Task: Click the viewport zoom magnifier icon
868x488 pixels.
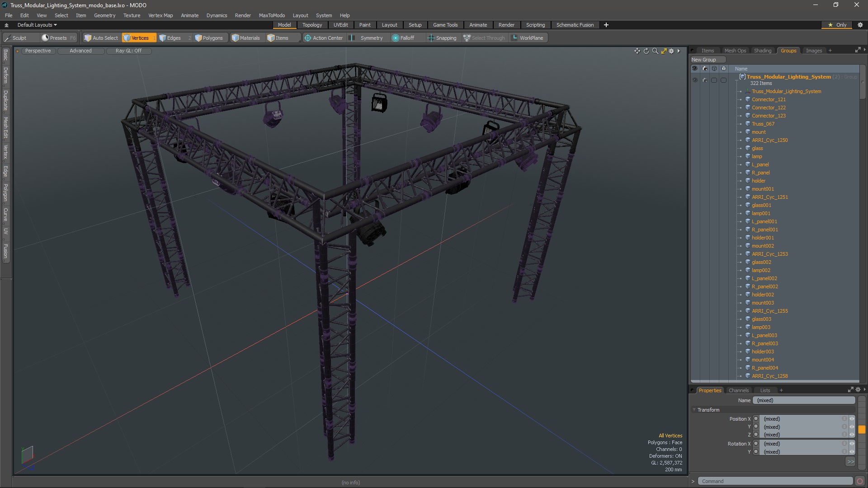Action: point(655,51)
